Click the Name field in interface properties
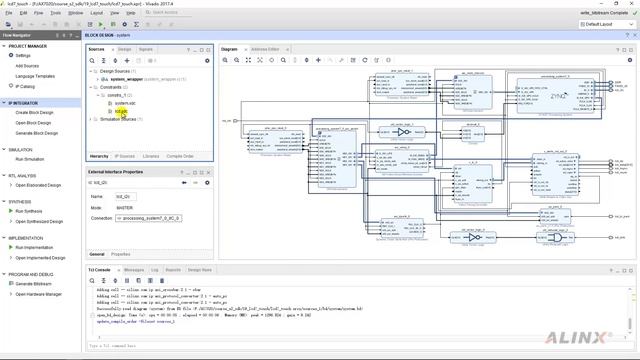This screenshot has width=640, height=360. [126, 197]
